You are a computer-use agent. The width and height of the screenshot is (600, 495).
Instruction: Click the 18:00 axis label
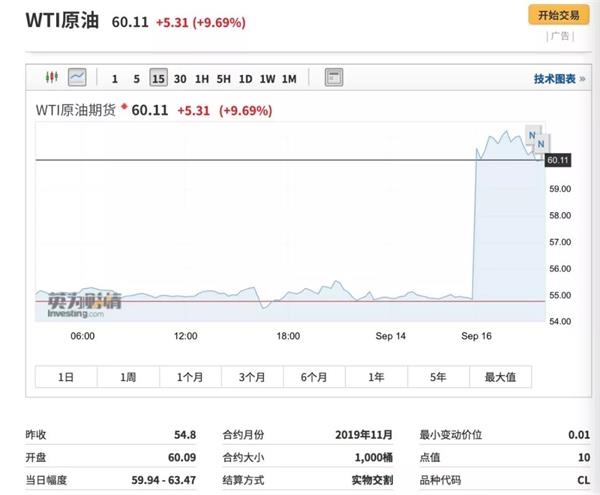pyautogui.click(x=288, y=336)
